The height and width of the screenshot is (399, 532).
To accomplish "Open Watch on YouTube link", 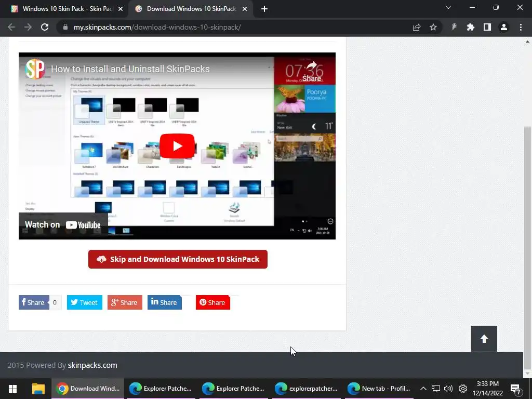I will 63,225.
